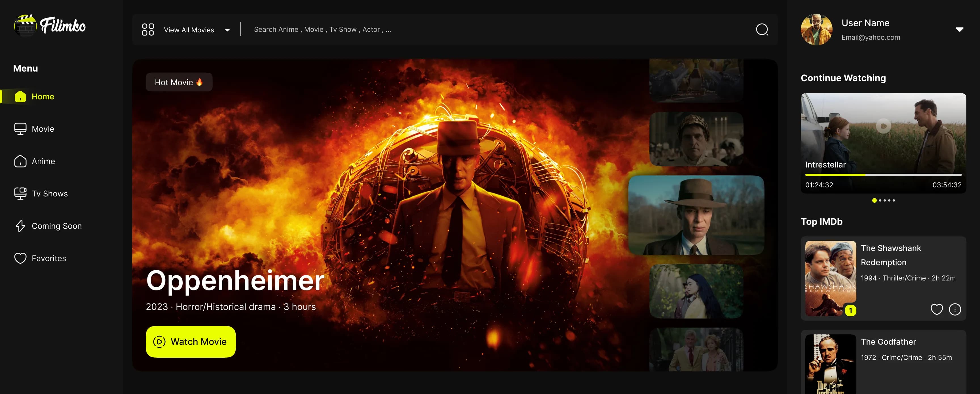The height and width of the screenshot is (394, 980).
Task: Click the Tv Shows screen icon
Action: click(20, 194)
